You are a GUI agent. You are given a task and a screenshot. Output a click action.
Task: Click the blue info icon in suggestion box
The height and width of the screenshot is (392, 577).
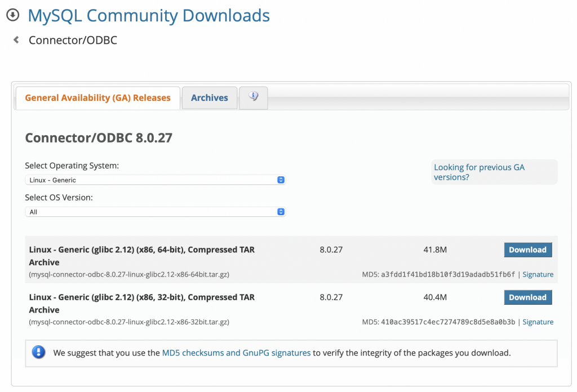click(39, 352)
